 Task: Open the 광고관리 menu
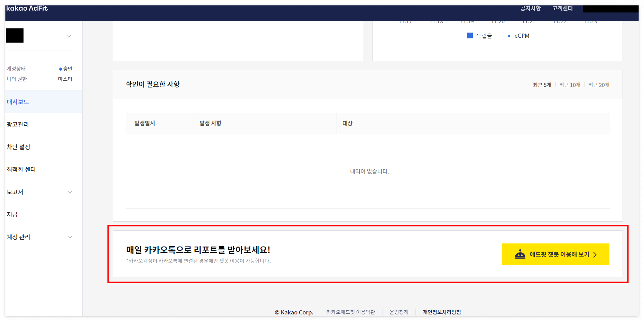coord(44,124)
